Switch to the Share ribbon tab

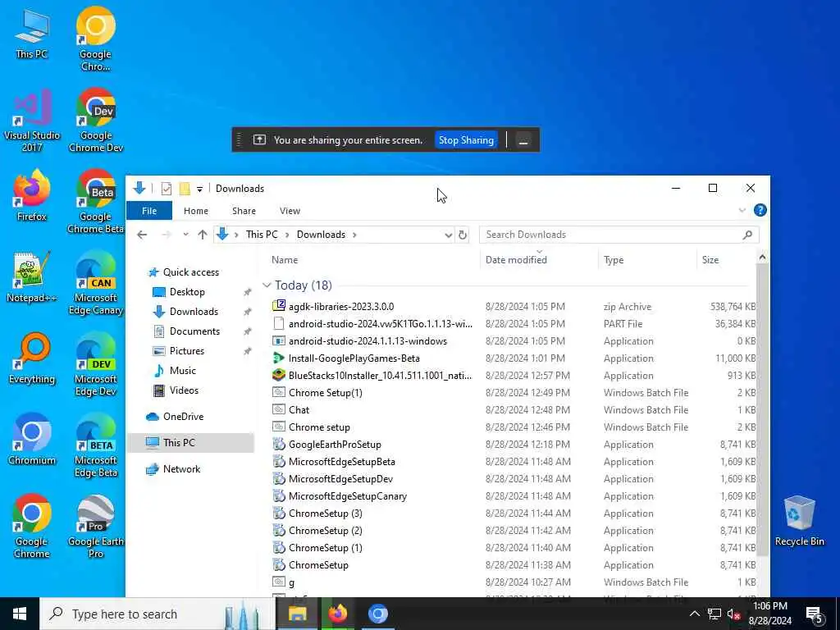click(x=244, y=211)
